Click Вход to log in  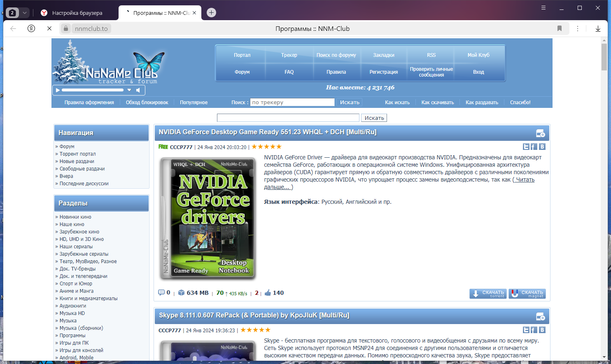(478, 72)
